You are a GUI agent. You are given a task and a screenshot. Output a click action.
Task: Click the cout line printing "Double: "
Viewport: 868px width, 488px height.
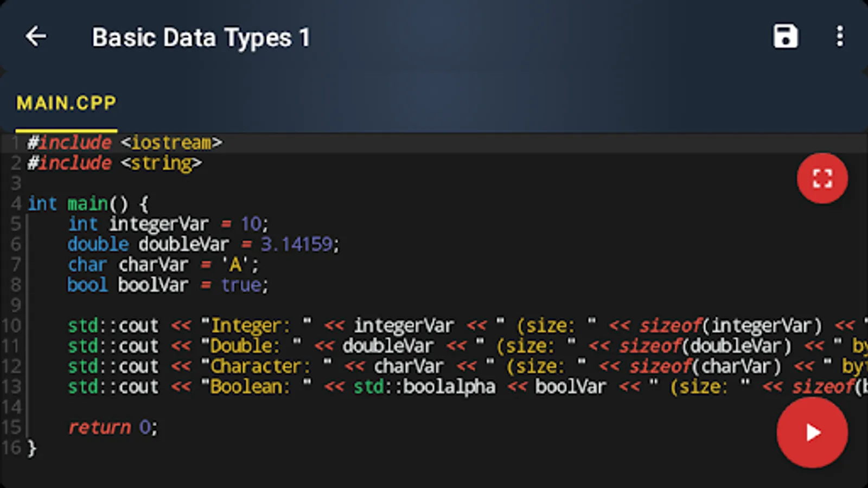point(468,346)
